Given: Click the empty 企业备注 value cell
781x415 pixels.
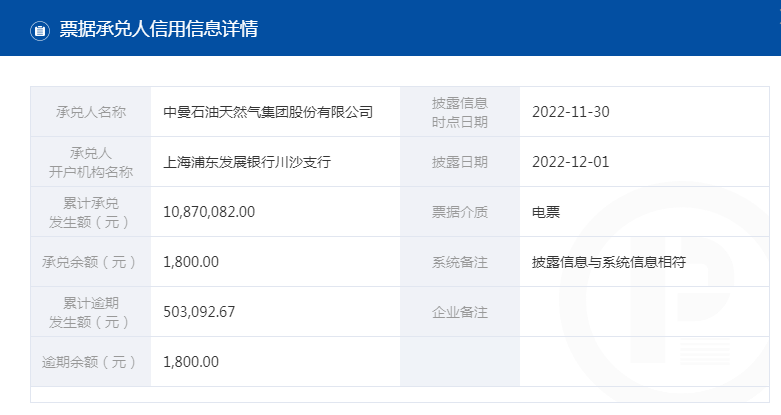Looking at the screenshot, I should pyautogui.click(x=645, y=312).
